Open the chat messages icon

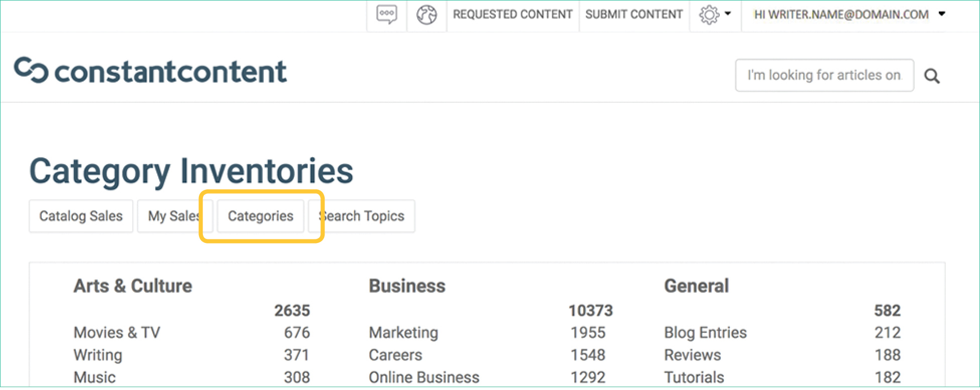coord(386,15)
